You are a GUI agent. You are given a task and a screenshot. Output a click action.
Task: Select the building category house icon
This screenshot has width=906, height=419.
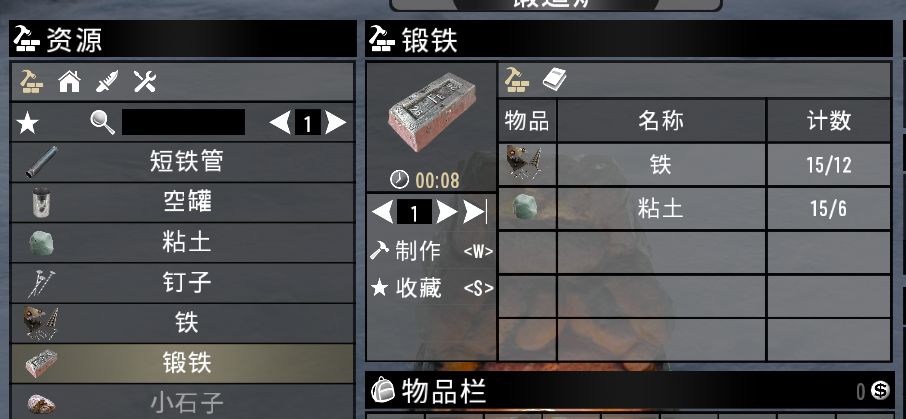69,81
